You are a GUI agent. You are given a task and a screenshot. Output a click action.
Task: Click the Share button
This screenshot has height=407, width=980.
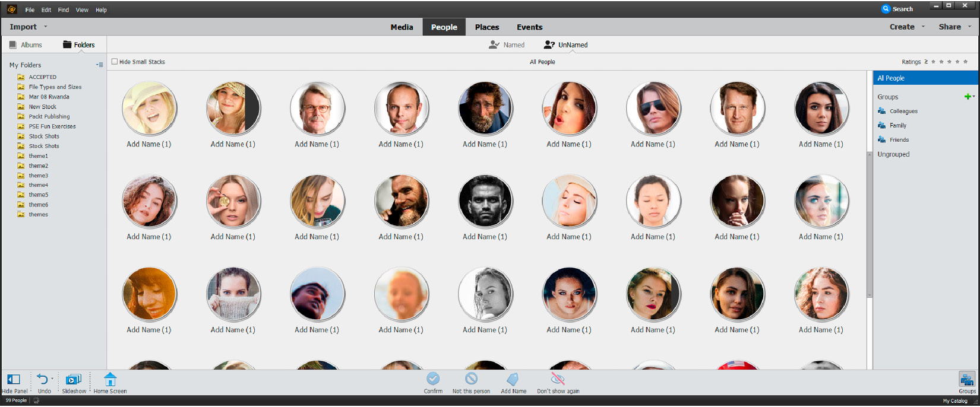[x=950, y=27]
